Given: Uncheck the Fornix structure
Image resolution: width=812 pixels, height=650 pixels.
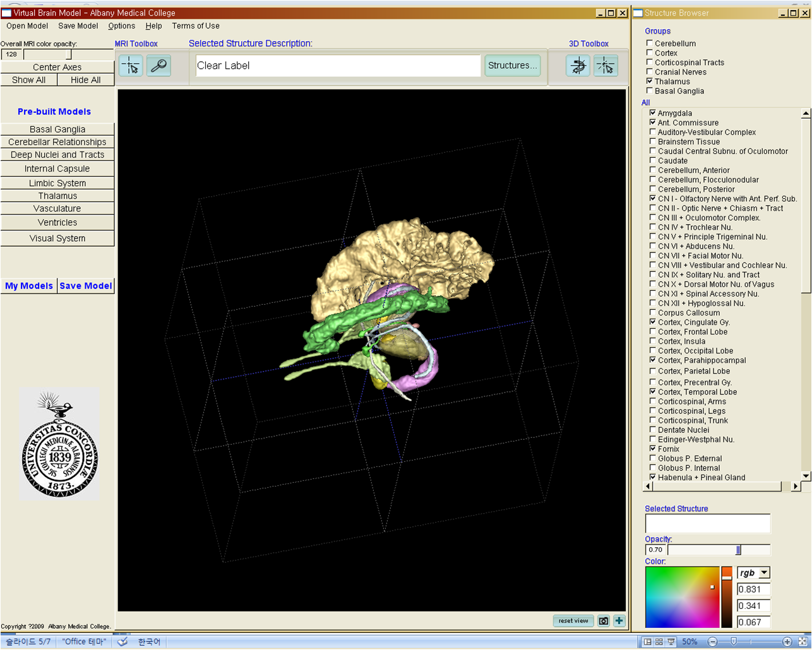Looking at the screenshot, I should pos(653,449).
